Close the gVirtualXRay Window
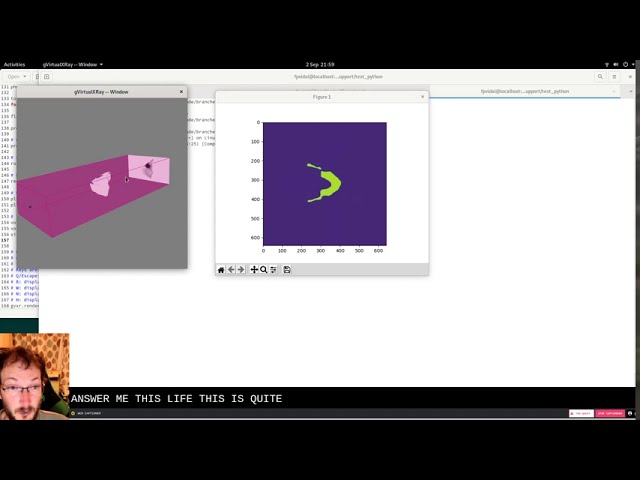This screenshot has height=480, width=640. (x=181, y=92)
